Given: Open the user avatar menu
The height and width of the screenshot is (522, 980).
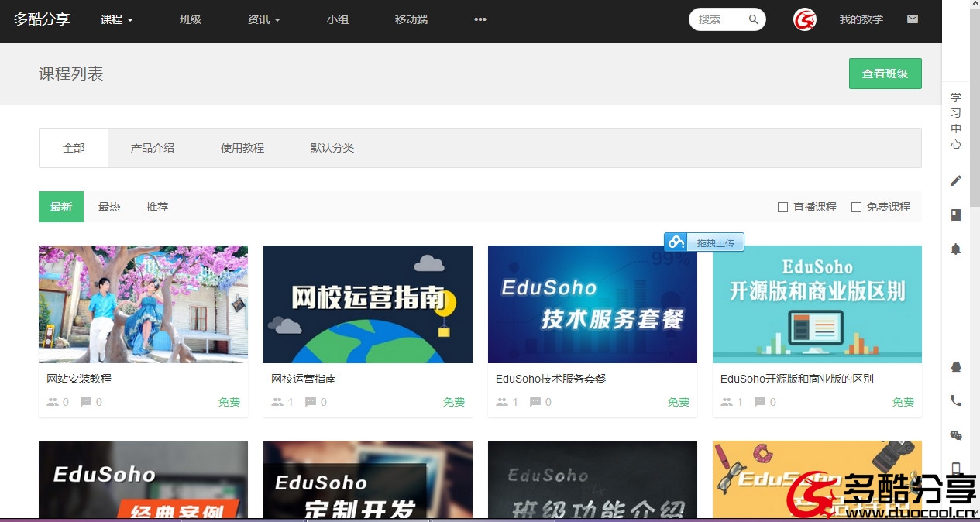Looking at the screenshot, I should 805,19.
